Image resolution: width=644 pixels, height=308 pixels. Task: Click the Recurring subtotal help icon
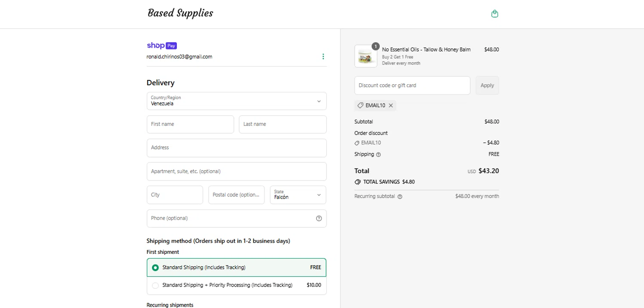click(x=400, y=197)
